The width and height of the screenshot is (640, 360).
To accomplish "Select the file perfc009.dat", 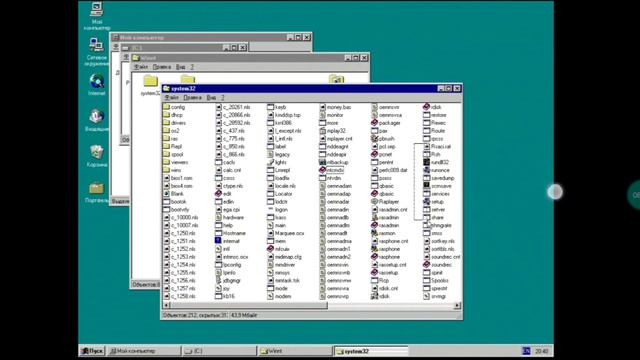I will click(x=389, y=170).
